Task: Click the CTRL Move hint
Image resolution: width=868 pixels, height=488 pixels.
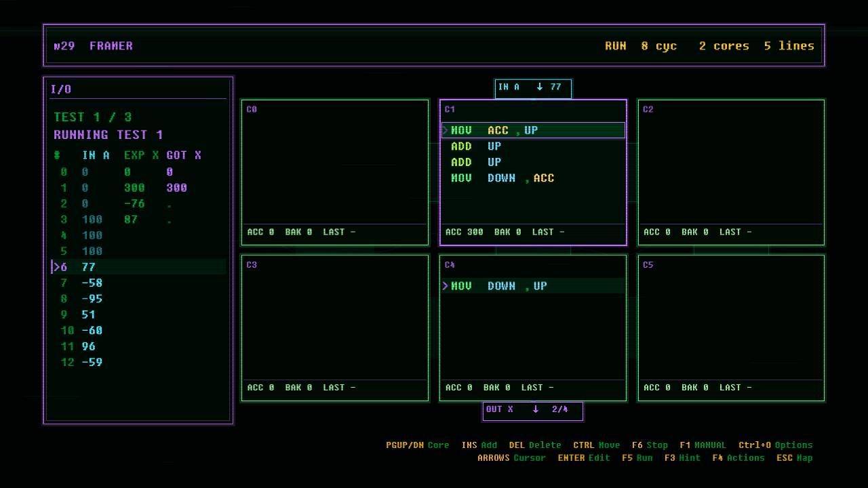Action: [x=597, y=445]
